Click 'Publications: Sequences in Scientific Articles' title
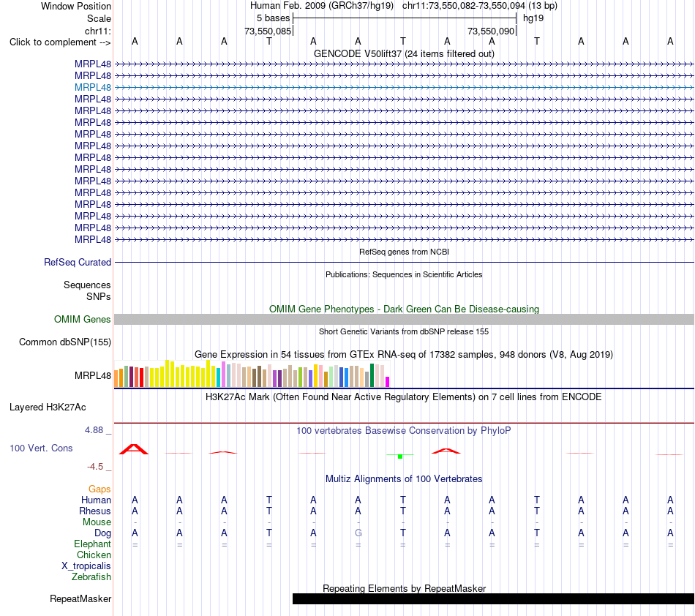The width and height of the screenshot is (695, 616). (404, 274)
